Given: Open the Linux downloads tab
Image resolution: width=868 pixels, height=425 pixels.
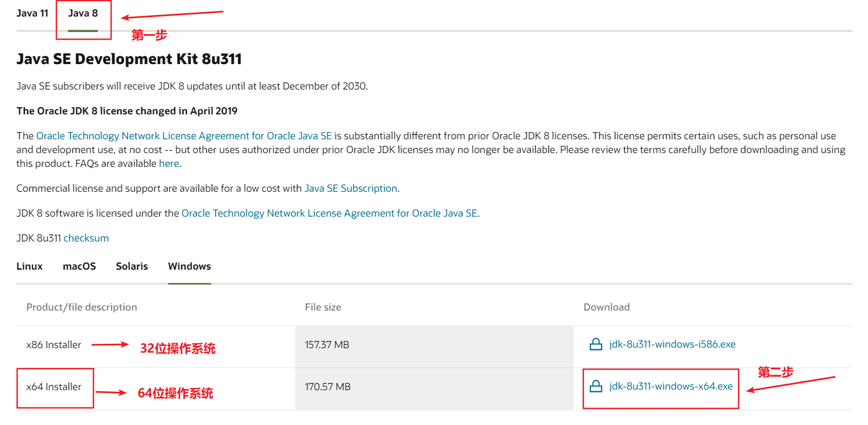Looking at the screenshot, I should pyautogui.click(x=29, y=266).
